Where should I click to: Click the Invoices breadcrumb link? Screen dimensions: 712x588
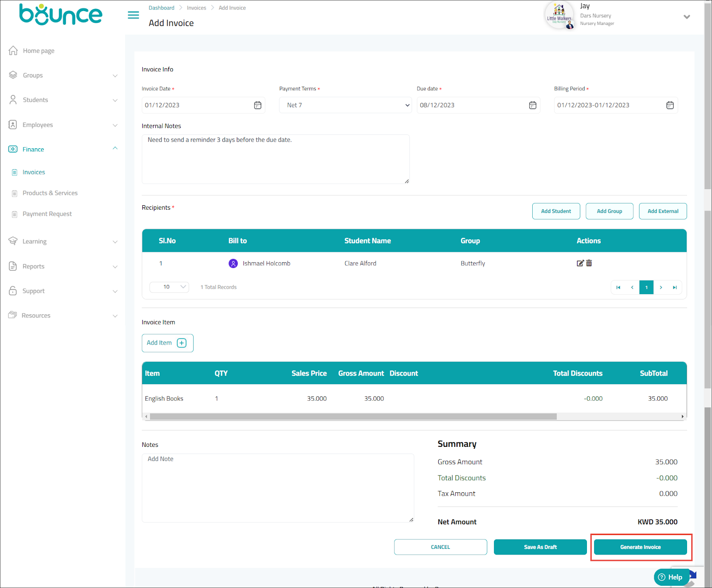[x=196, y=8]
